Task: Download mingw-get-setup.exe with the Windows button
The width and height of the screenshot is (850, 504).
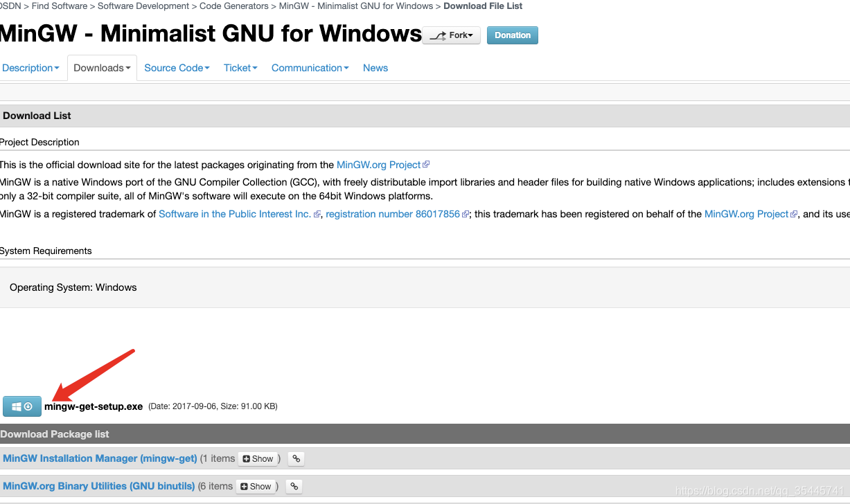Action: (x=22, y=406)
